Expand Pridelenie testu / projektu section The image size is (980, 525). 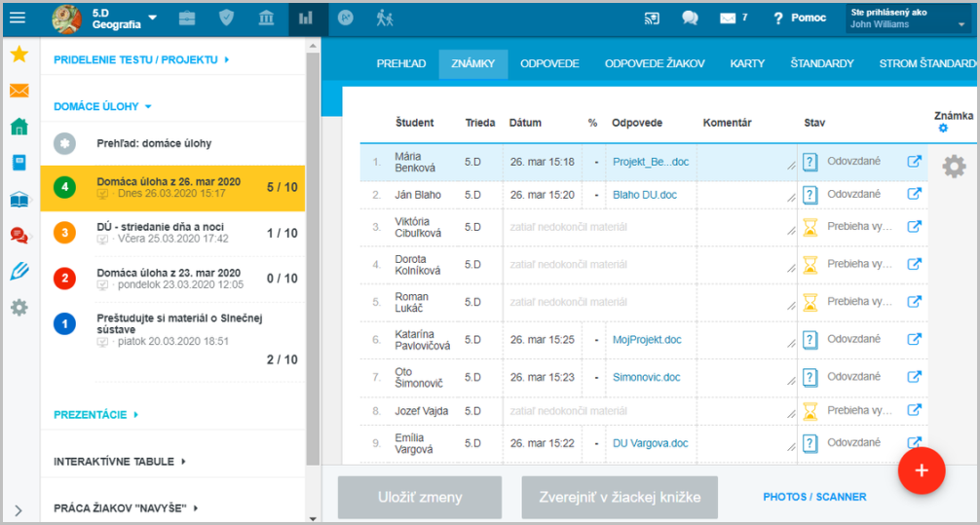141,60
